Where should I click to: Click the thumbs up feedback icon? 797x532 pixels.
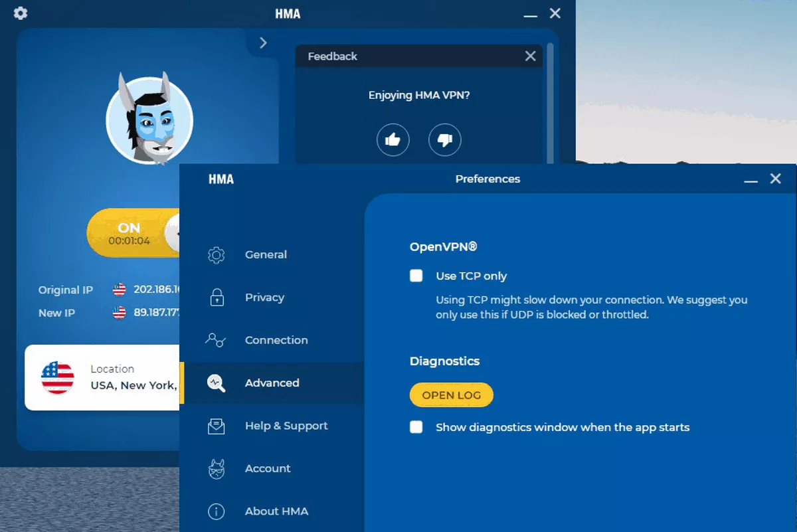[x=393, y=139]
